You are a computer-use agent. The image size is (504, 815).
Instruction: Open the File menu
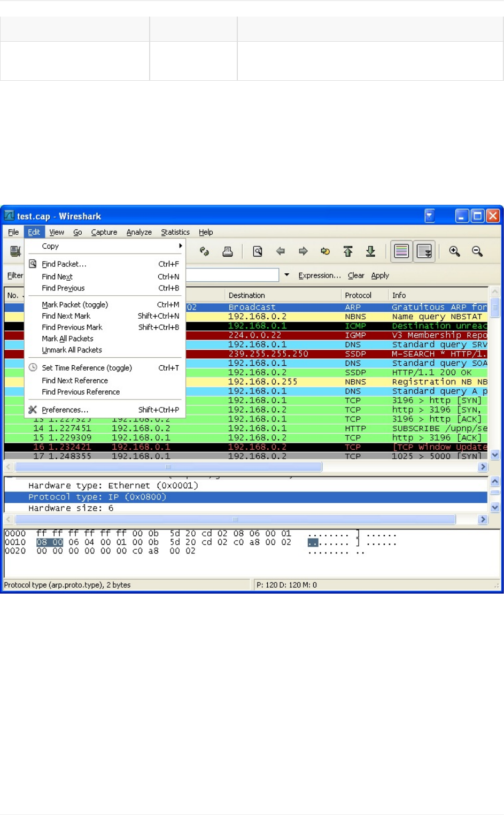13,232
